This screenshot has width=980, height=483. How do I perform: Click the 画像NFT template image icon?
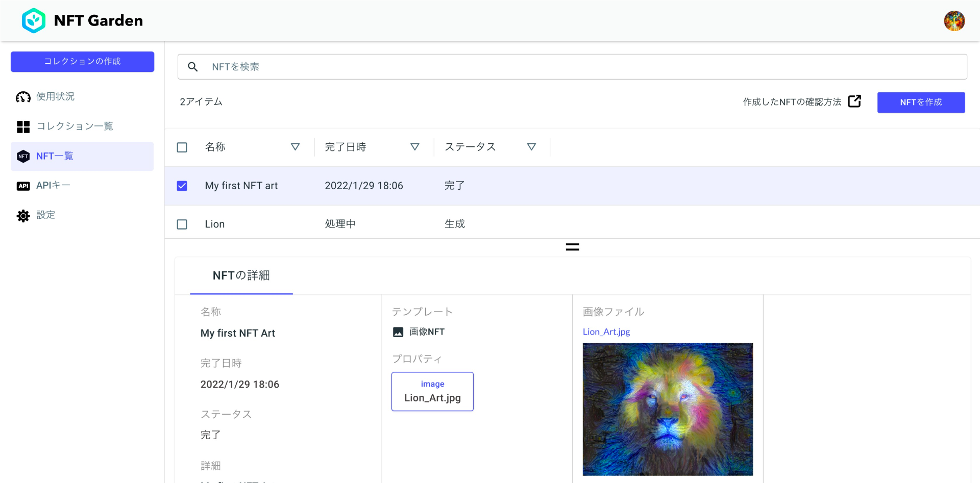397,332
